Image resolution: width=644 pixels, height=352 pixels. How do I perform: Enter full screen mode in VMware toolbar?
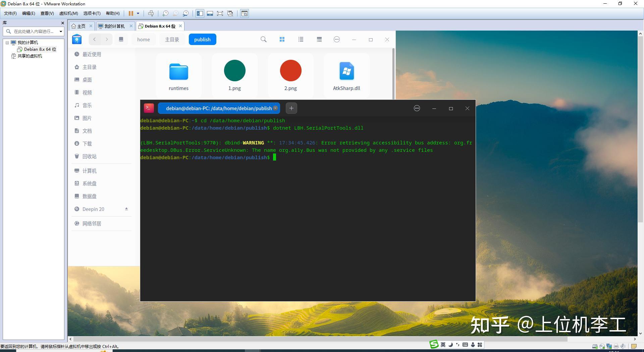[220, 13]
